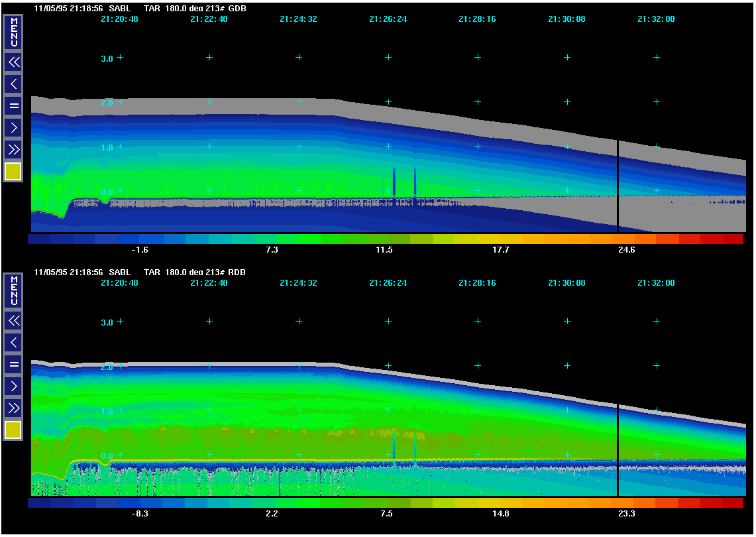Image resolution: width=756 pixels, height=537 pixels.
Task: Click the double-left arrow in the bottom RDB panel
Action: tap(13, 321)
